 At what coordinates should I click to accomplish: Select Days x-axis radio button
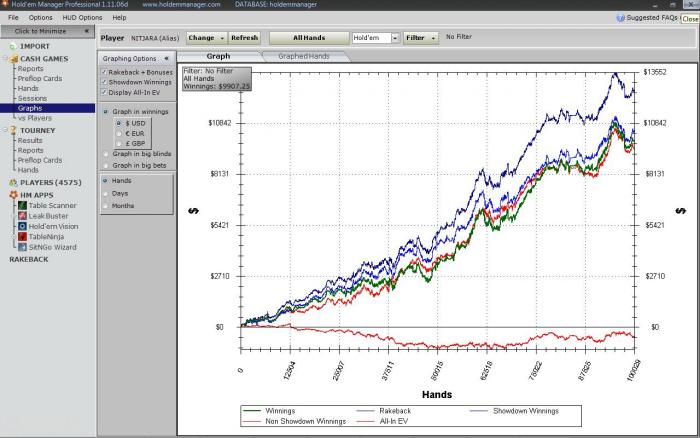pos(105,194)
